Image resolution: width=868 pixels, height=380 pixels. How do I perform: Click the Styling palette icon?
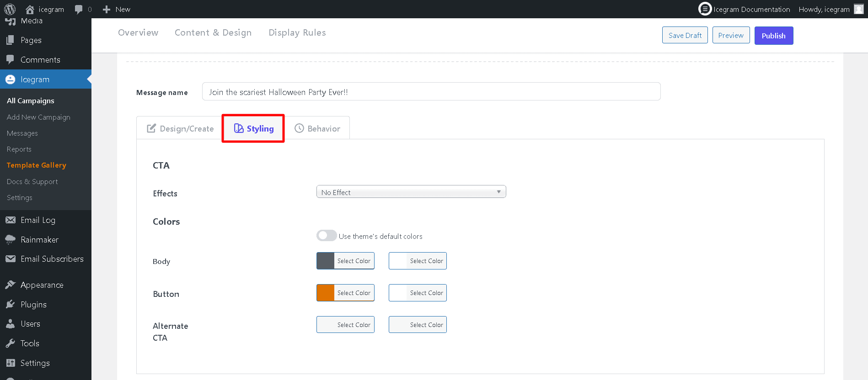click(x=239, y=128)
